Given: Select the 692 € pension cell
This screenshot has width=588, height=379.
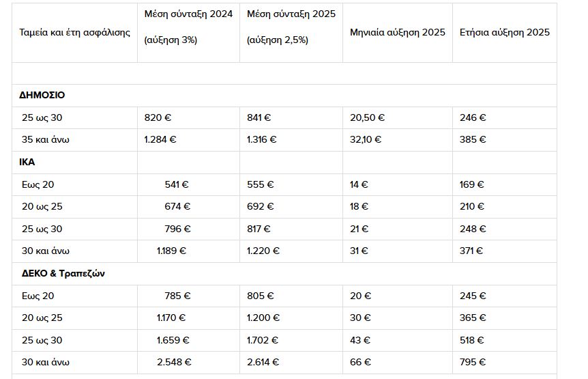Looking at the screenshot, I should click(x=291, y=206).
